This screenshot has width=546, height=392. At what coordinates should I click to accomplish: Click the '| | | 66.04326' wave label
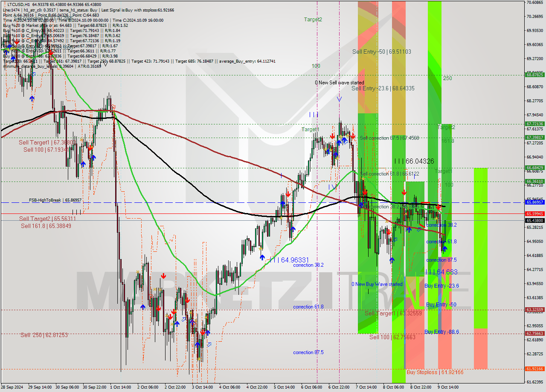click(x=414, y=161)
